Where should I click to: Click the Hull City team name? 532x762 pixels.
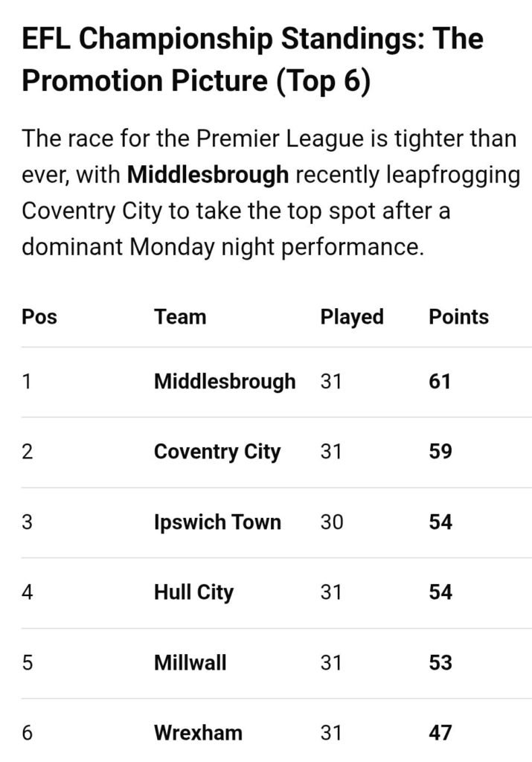point(193,592)
